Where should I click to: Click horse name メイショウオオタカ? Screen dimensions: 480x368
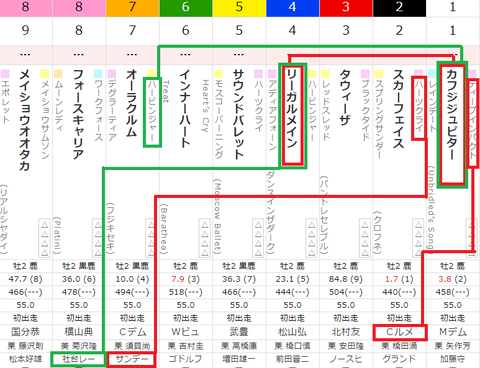click(x=25, y=120)
